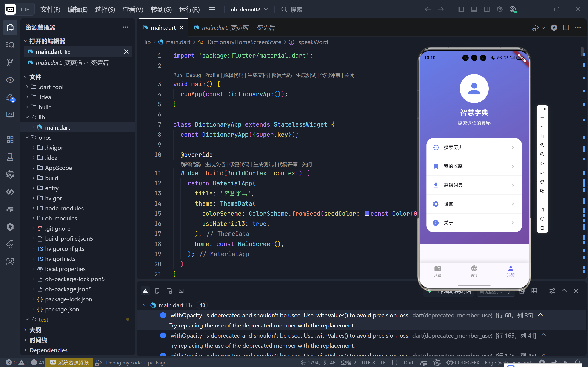
Task: Open Run and Debug view with badge
Action: (x=10, y=98)
